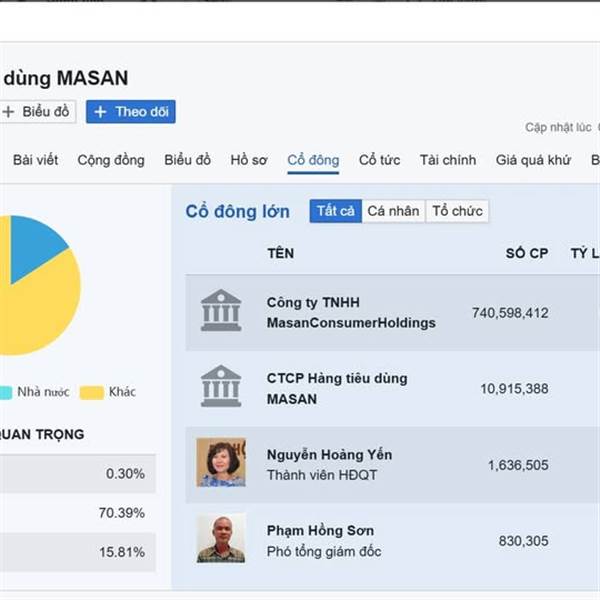Switch to the Cộng đồng tab
This screenshot has width=600, height=600.
point(111,160)
